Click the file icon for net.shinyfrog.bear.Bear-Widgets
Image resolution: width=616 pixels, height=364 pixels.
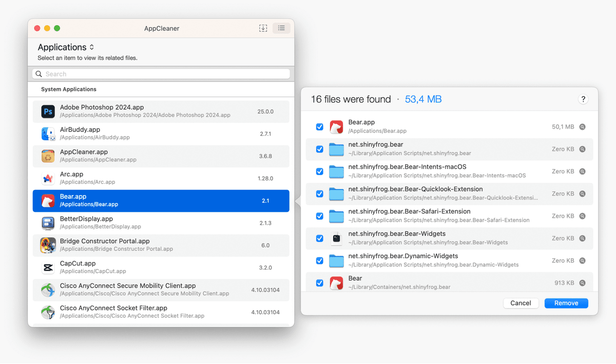tap(336, 238)
